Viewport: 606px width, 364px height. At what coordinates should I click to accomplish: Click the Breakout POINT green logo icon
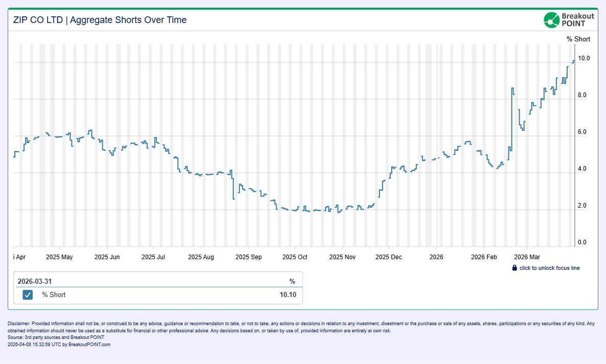click(x=552, y=20)
